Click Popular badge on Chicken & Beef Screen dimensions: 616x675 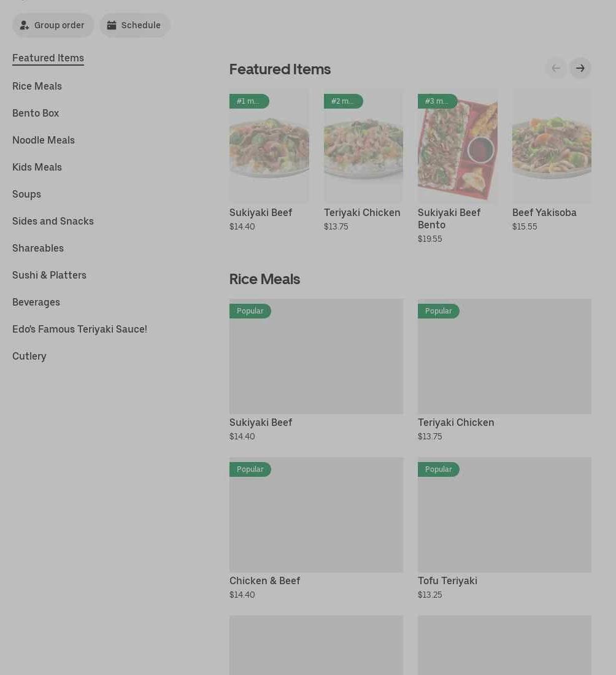tap(250, 469)
